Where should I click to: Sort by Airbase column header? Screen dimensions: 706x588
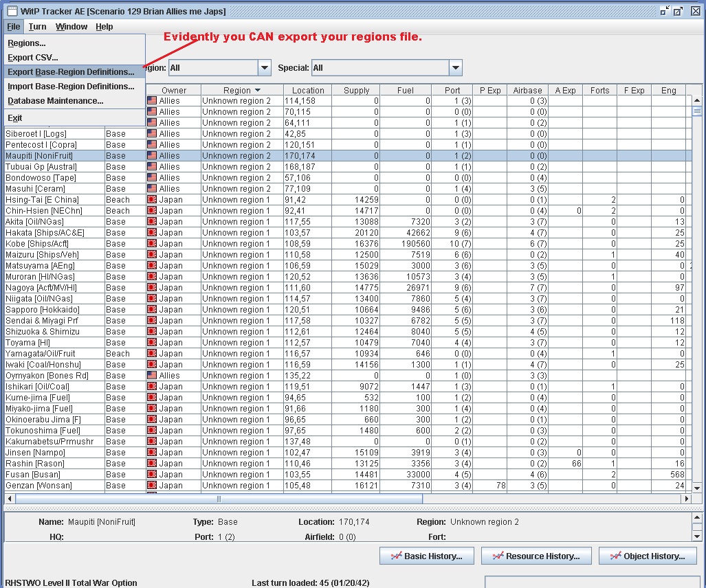(527, 91)
